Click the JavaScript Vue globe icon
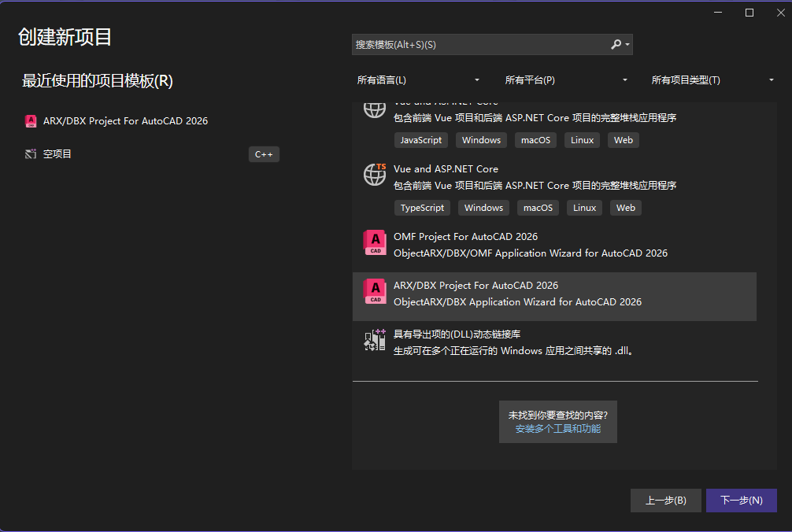The width and height of the screenshot is (792, 532). coord(375,109)
